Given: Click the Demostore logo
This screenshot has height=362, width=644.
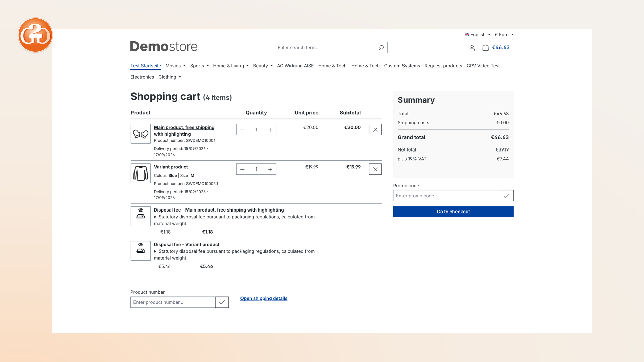Looking at the screenshot, I should pyautogui.click(x=164, y=46).
